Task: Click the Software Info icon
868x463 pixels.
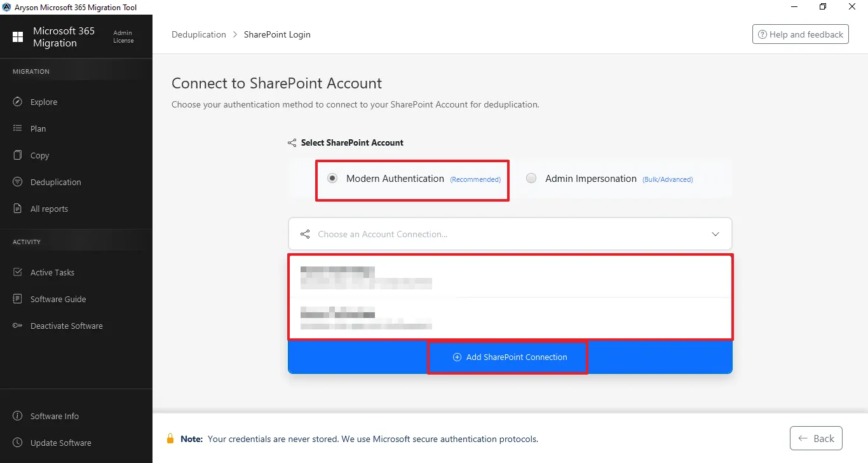Action: pyautogui.click(x=18, y=416)
